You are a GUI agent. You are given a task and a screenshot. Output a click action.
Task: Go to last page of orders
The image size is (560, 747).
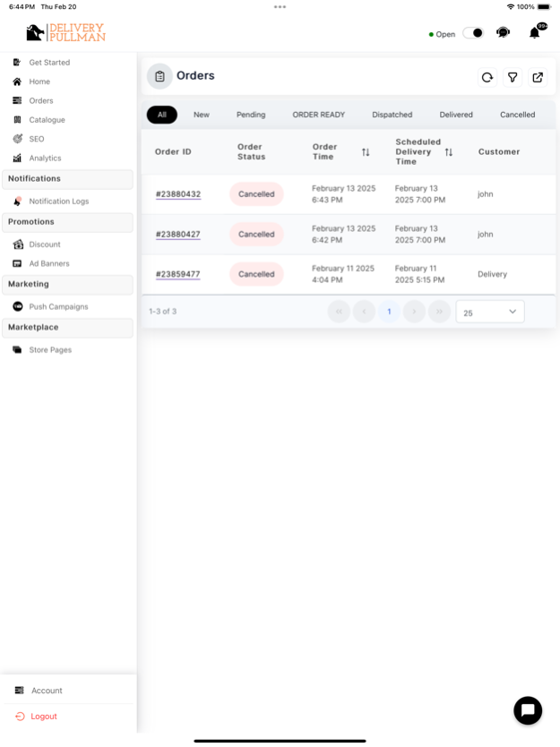(x=439, y=312)
